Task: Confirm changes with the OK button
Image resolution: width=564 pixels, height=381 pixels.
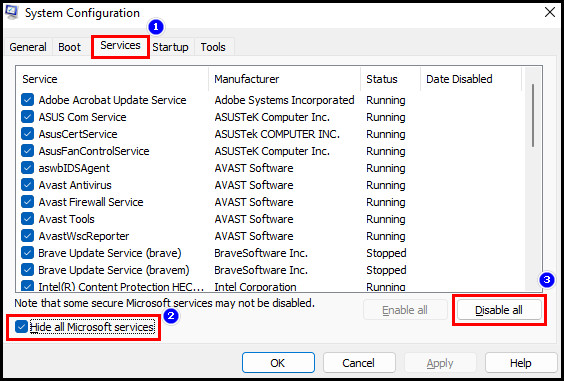Action: click(x=278, y=363)
